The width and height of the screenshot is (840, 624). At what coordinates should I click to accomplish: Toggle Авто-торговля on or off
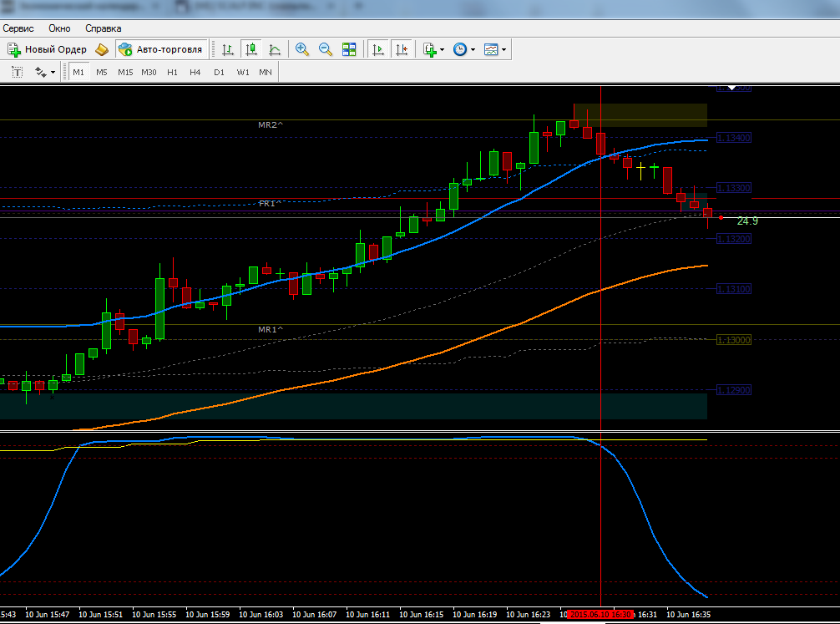160,49
